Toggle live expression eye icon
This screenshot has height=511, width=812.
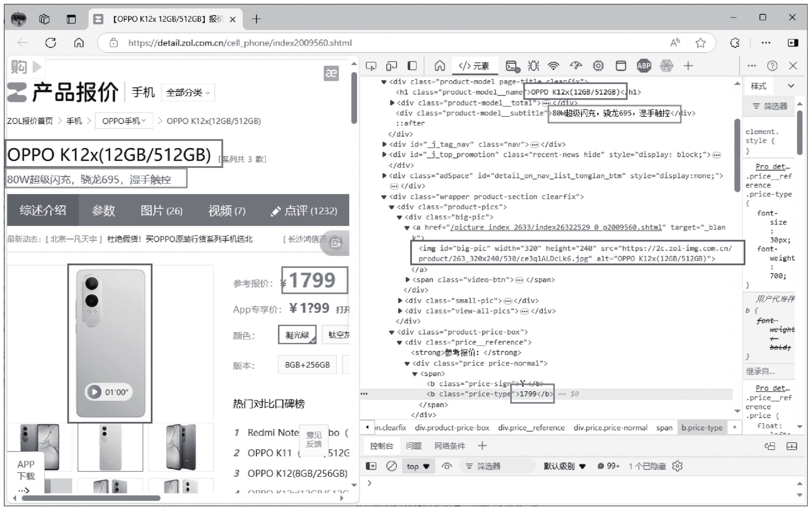446,466
